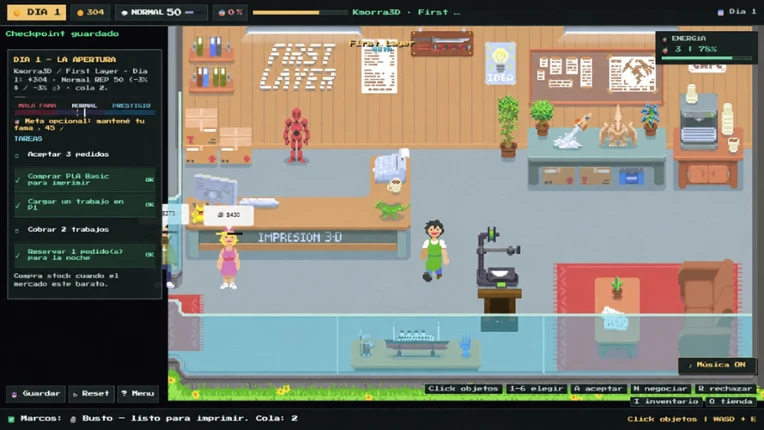This screenshot has height=430, width=764.
Task: Click the Reset button
Action: [x=91, y=393]
